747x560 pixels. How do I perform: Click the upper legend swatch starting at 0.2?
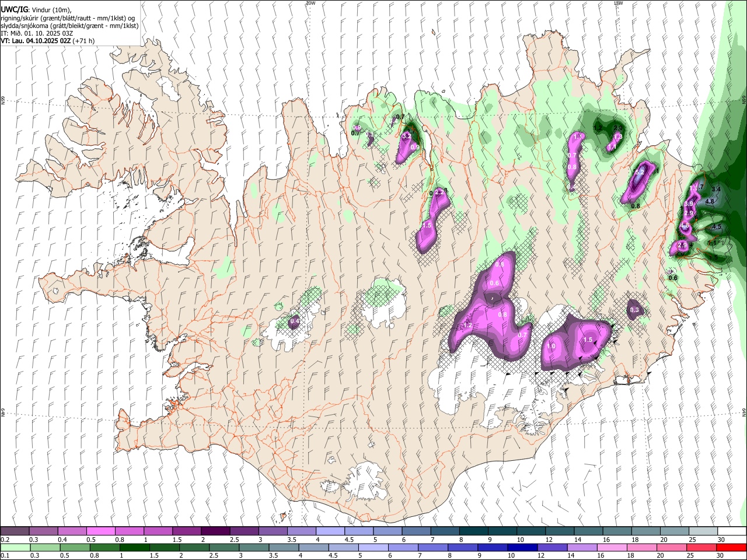(15, 531)
